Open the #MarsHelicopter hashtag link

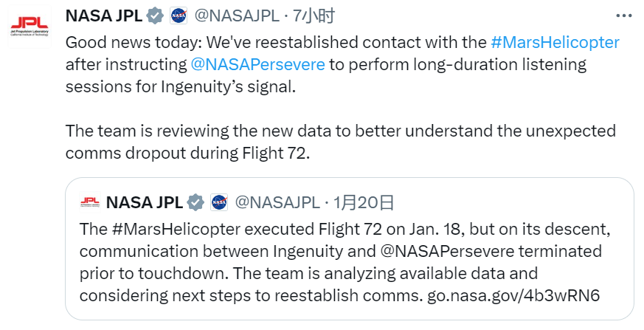pyautogui.click(x=555, y=42)
